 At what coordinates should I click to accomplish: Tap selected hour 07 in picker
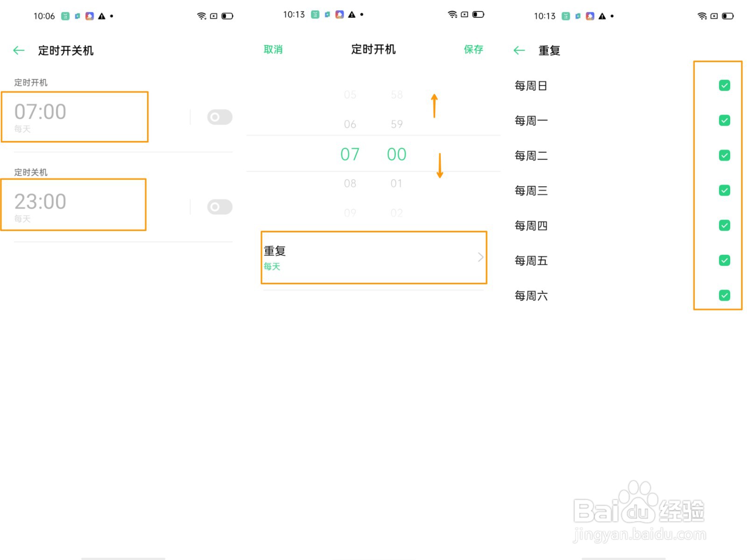pos(350,154)
